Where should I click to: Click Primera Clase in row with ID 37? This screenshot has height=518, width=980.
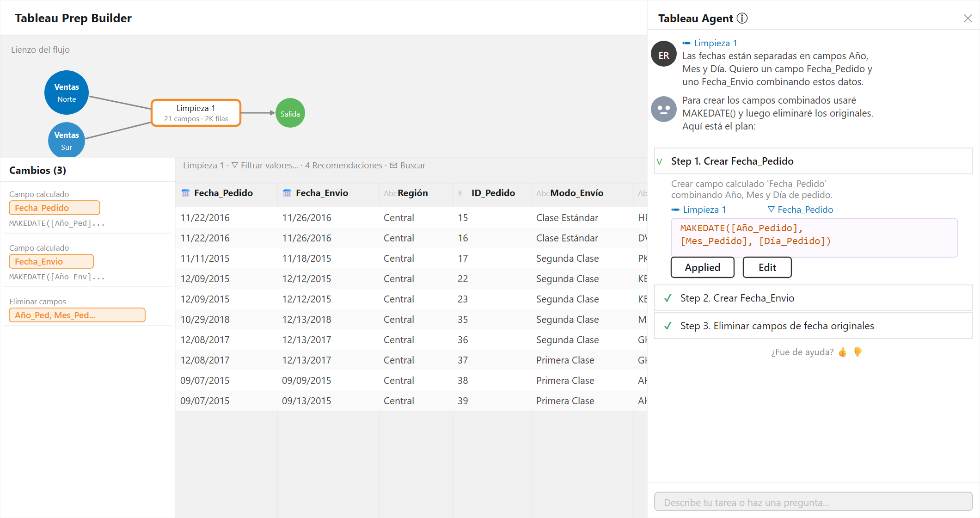(x=565, y=360)
